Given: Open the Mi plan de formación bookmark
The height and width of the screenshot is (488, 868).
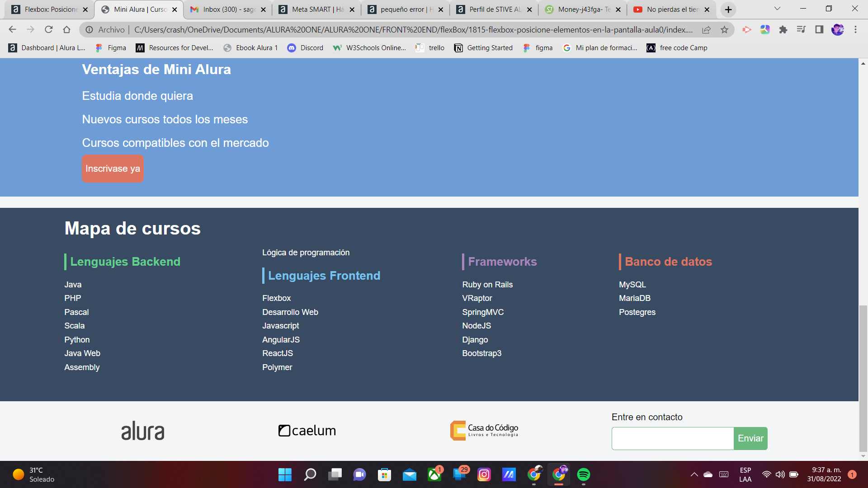Looking at the screenshot, I should [599, 48].
